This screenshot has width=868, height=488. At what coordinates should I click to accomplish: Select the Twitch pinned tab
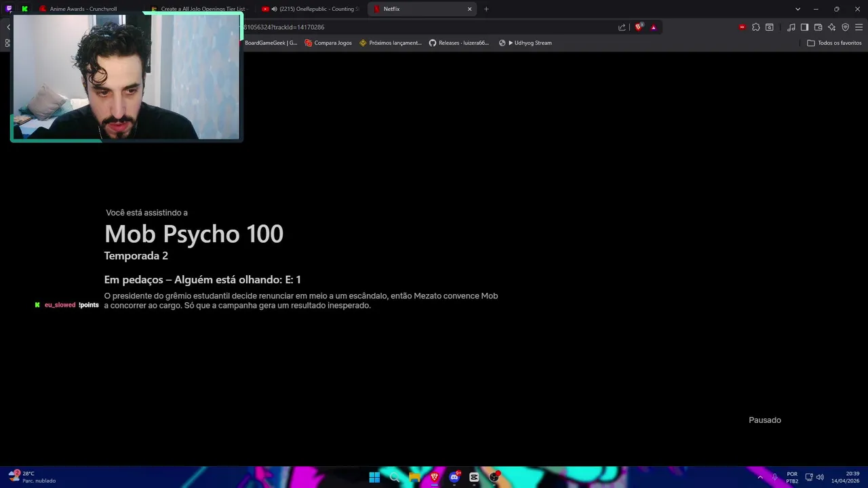9,9
